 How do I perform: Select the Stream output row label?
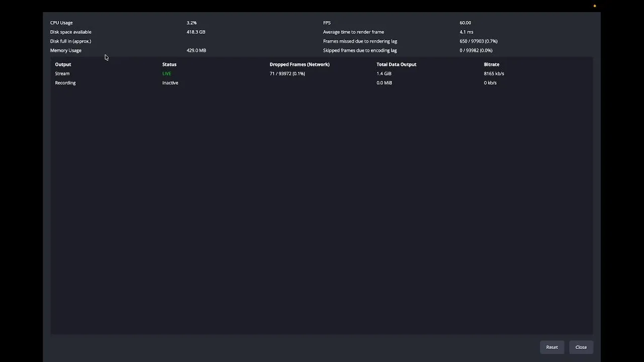(x=62, y=74)
